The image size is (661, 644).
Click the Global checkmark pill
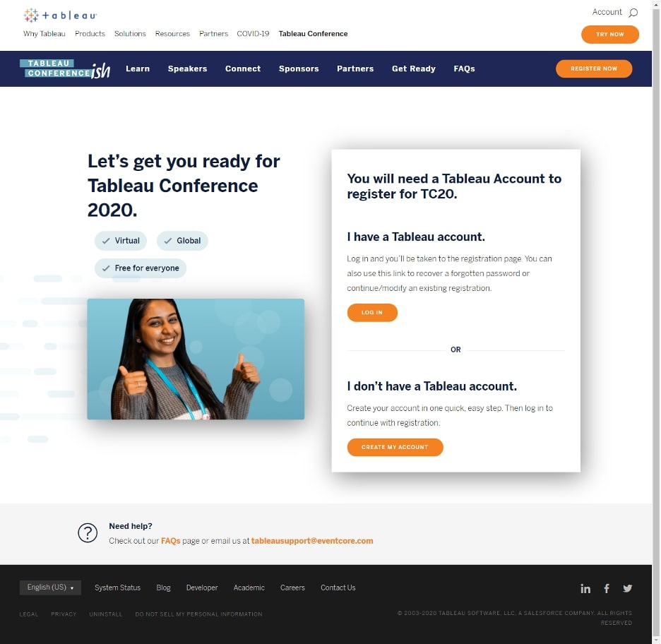pos(182,241)
